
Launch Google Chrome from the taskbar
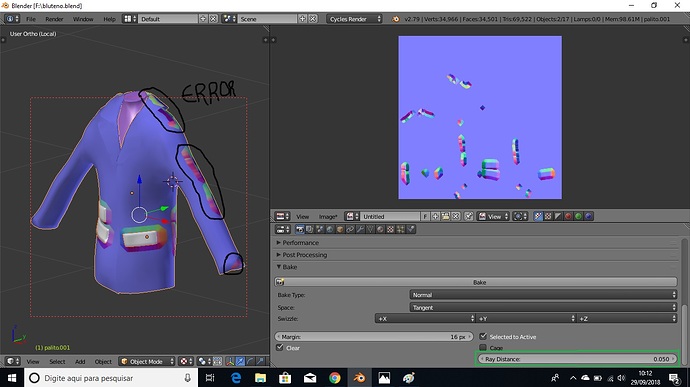coord(335,378)
